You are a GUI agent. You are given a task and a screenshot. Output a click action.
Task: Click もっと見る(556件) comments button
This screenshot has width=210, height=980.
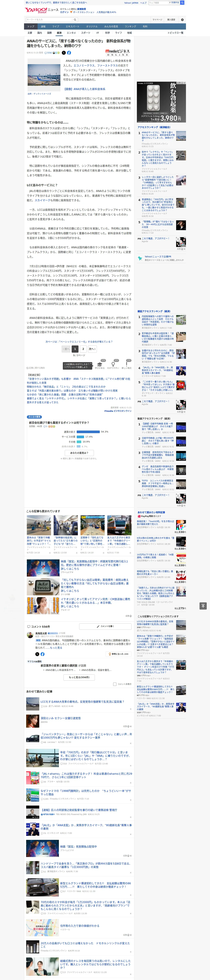tap(79, 678)
